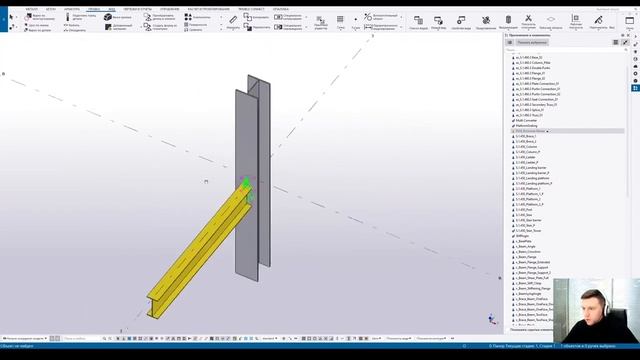Screen dimensions: 640x360
Task: Expand the Copy special dropdown arrow
Action: click(307, 17)
